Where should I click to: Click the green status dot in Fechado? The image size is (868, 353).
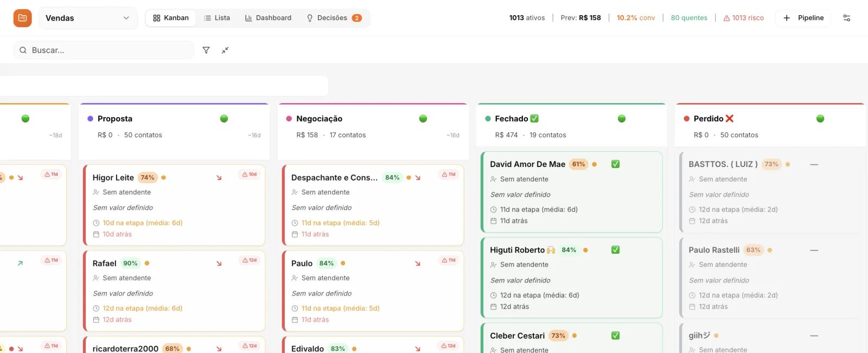622,119
